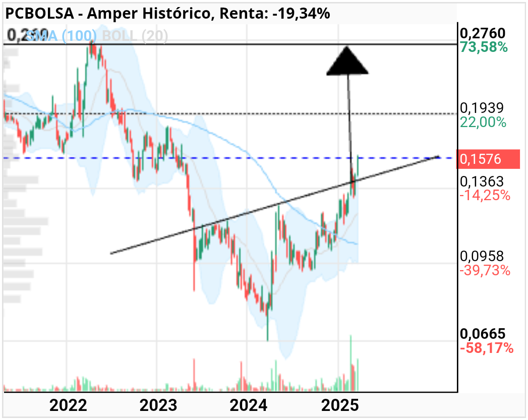Screen dimensions: 528x420
Task: Click the -39,73% percentage label
Action: [x=485, y=270]
